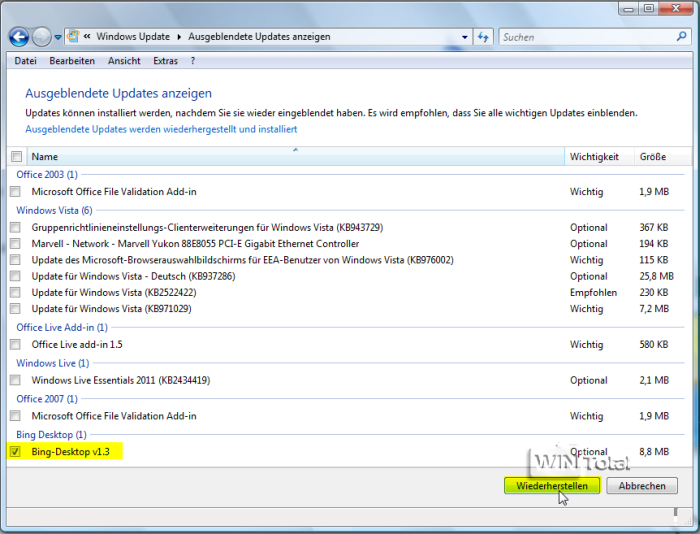Click the refresh icon beside address bar
700x534 pixels.
click(x=484, y=37)
